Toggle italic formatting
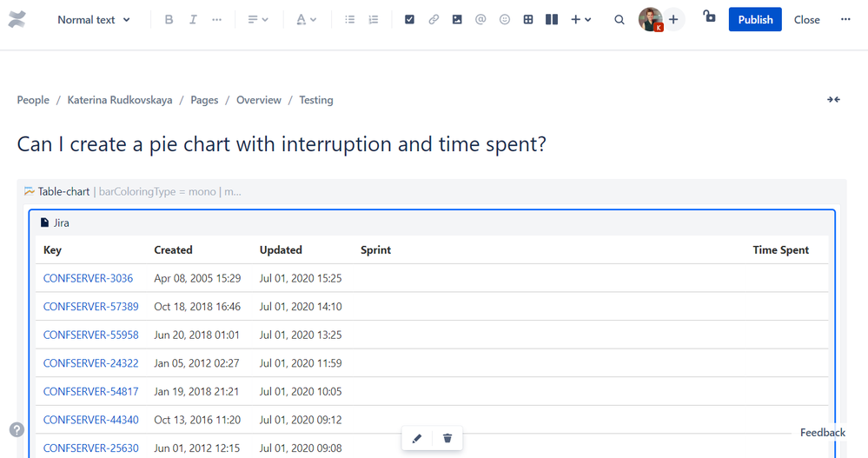868x458 pixels. tap(193, 19)
